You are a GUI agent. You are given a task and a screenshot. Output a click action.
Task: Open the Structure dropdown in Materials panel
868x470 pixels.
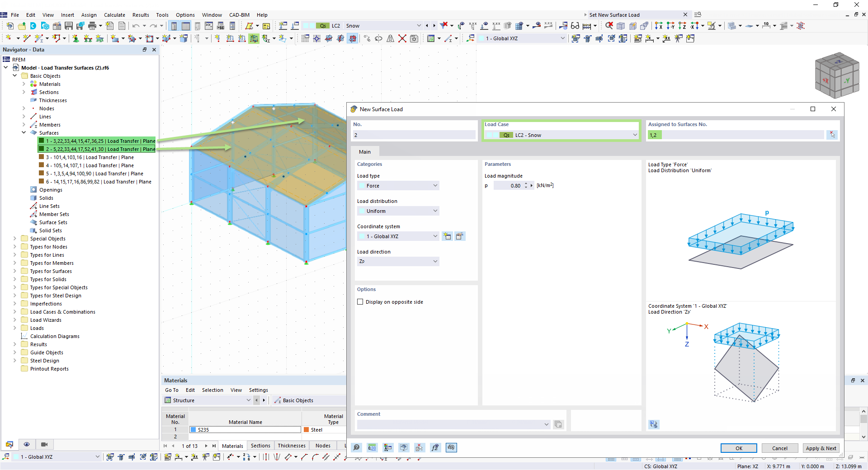click(208, 400)
